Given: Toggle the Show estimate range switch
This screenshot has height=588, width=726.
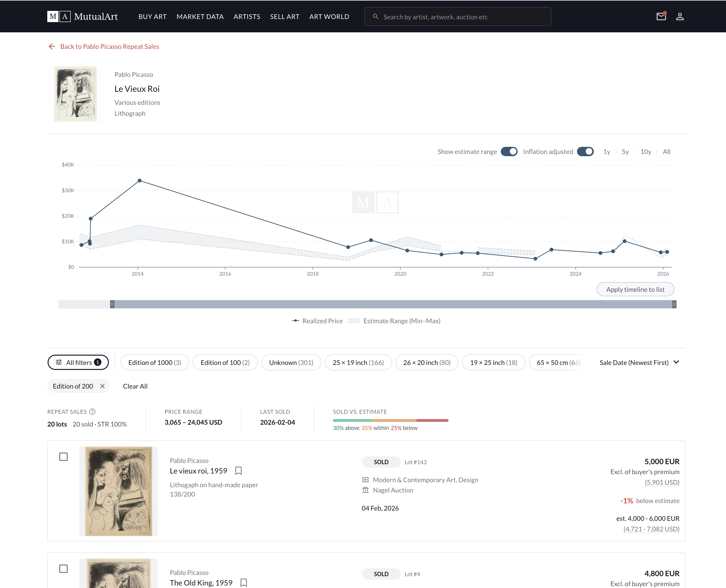Looking at the screenshot, I should [x=509, y=152].
